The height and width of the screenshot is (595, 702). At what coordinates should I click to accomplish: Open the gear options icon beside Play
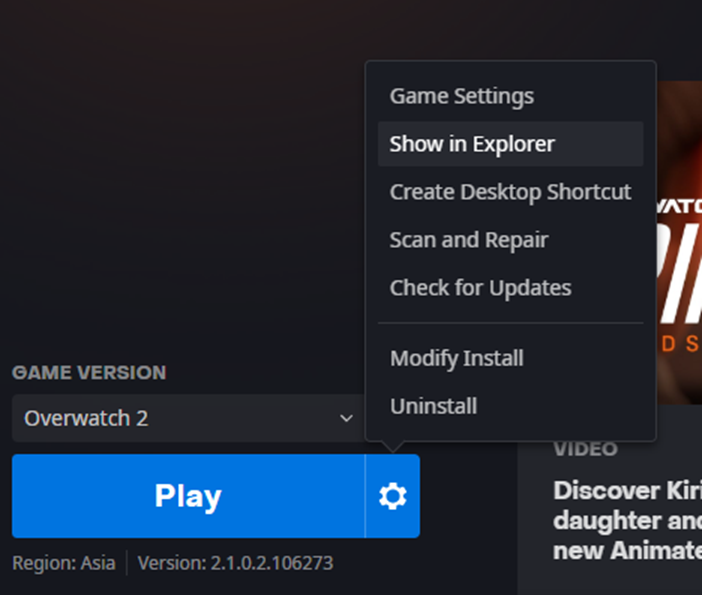[x=393, y=496]
